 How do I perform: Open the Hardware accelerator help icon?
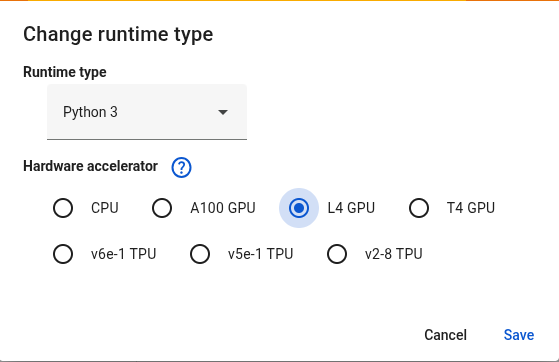(x=181, y=167)
